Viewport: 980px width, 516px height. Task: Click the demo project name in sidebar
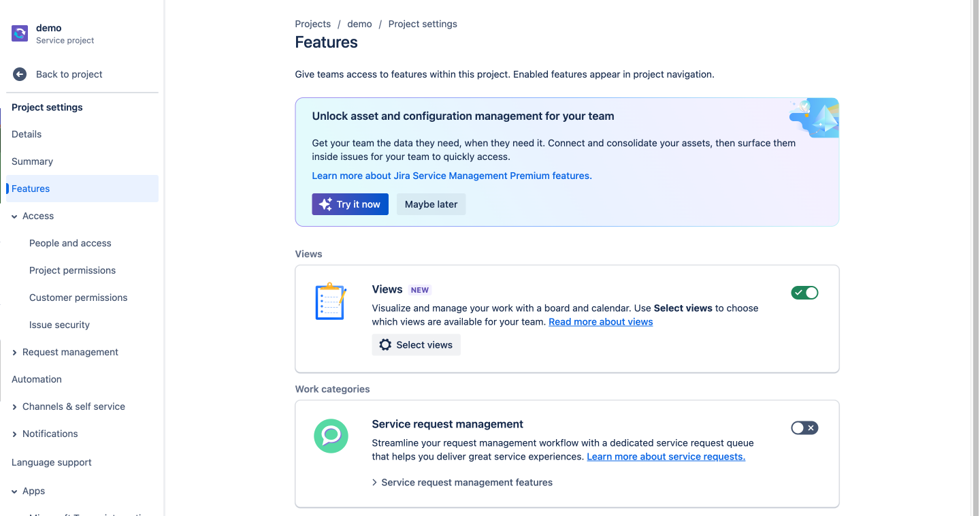49,28
